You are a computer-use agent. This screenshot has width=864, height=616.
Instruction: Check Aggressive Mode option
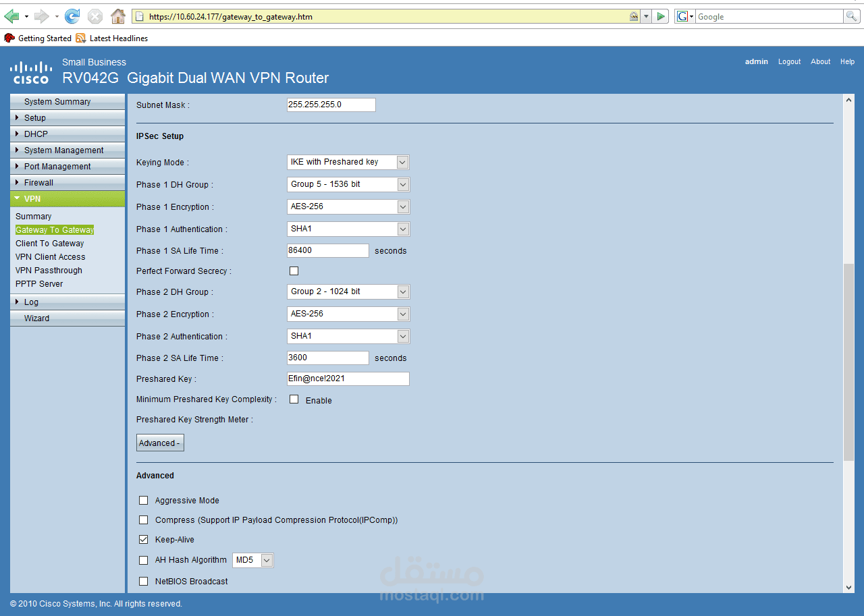pyautogui.click(x=143, y=501)
